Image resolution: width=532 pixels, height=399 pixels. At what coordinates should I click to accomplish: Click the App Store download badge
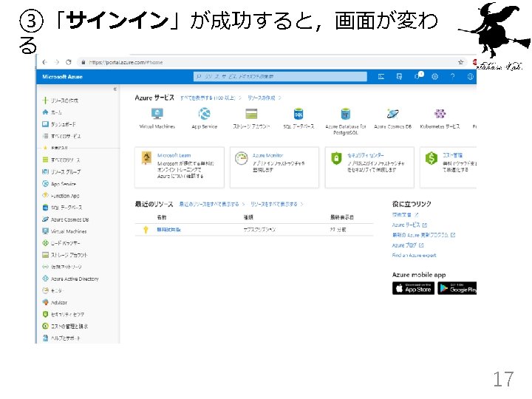click(413, 288)
